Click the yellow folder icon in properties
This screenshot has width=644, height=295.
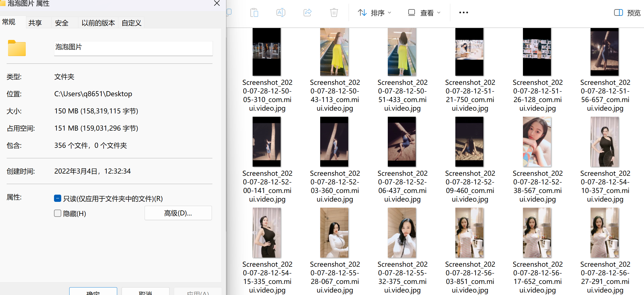coord(17,49)
